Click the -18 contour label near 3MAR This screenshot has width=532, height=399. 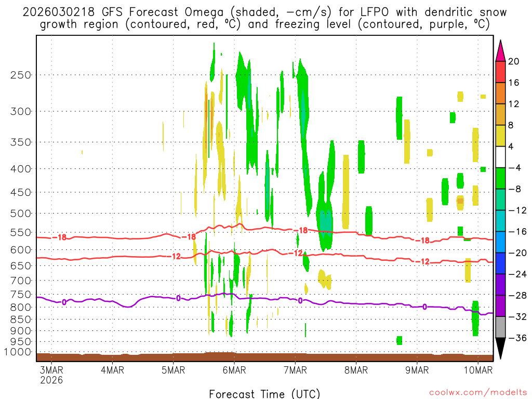tap(60, 237)
